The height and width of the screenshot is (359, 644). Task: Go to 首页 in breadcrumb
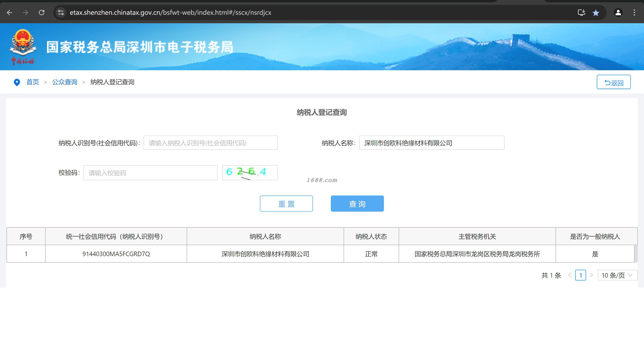click(33, 82)
